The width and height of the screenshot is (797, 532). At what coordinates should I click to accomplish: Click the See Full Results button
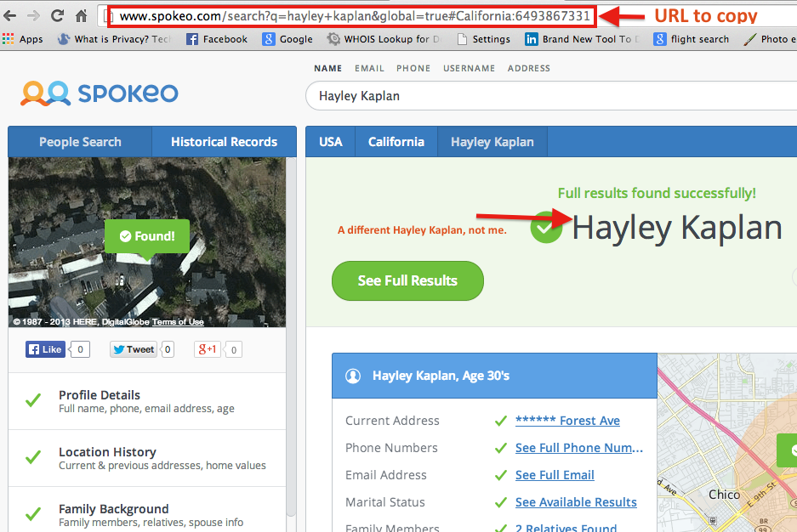pyautogui.click(x=407, y=280)
